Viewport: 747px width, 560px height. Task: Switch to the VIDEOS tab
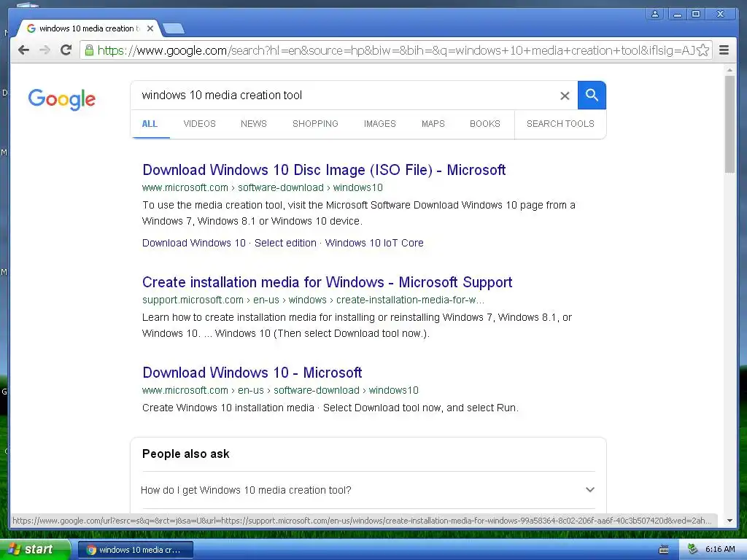click(x=200, y=124)
